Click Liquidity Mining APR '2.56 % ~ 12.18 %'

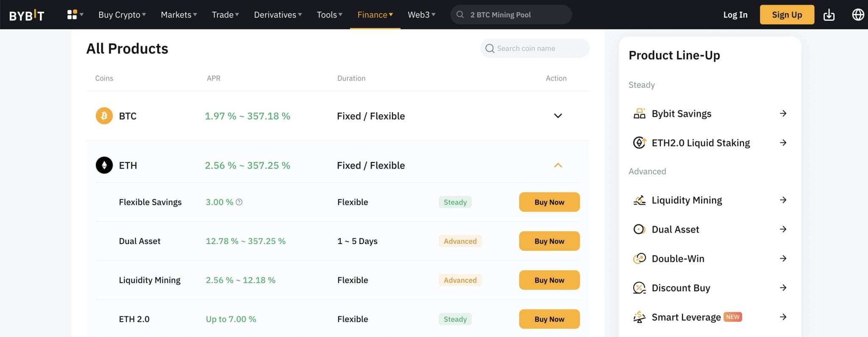tap(241, 281)
